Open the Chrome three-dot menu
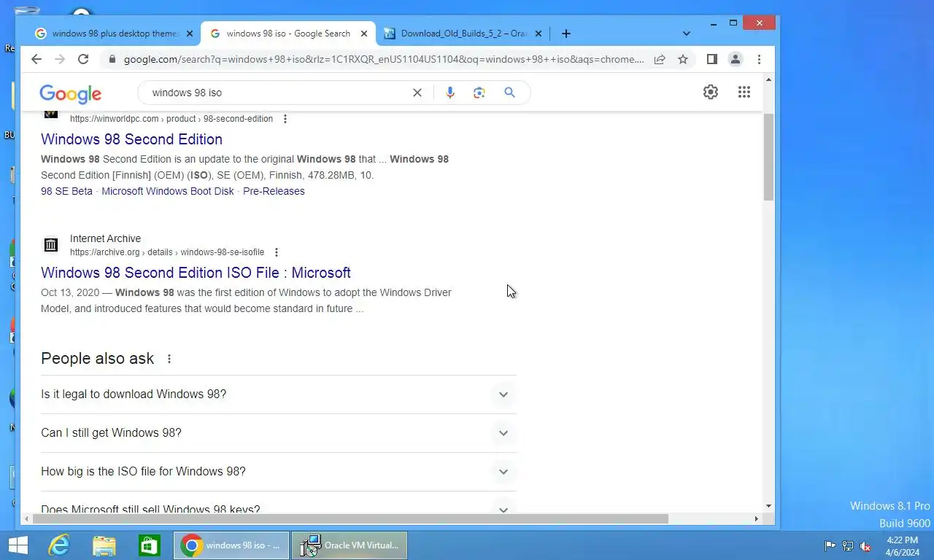 [759, 60]
